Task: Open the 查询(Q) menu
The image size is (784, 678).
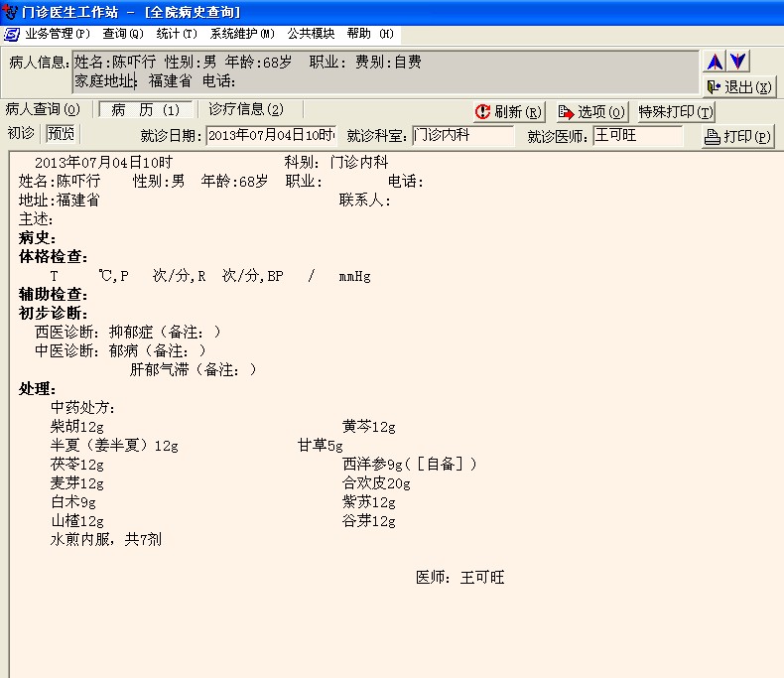Action: point(123,34)
